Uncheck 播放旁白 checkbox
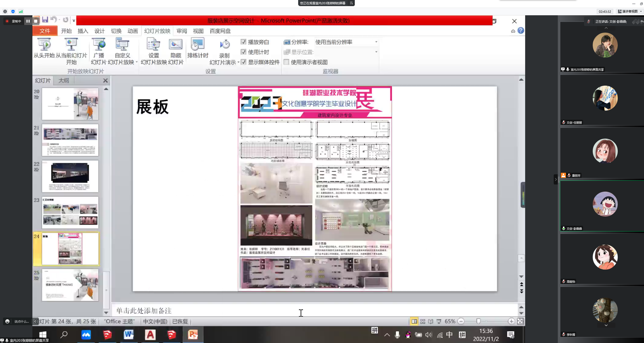The image size is (644, 343). (x=243, y=42)
